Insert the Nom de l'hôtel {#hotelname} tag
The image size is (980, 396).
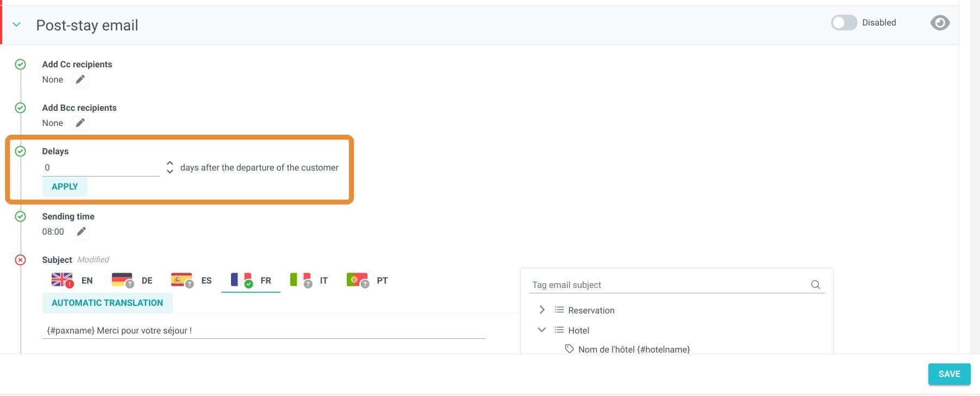tap(634, 349)
